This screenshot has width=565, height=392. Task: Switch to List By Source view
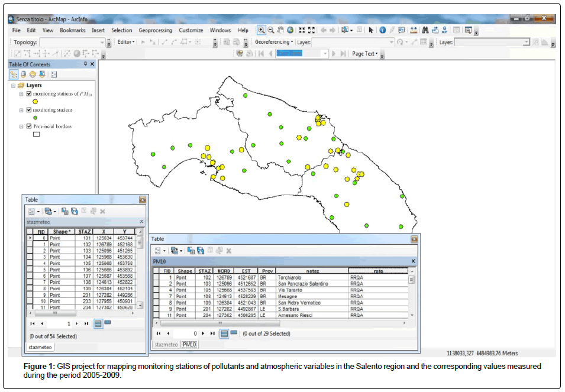point(23,74)
